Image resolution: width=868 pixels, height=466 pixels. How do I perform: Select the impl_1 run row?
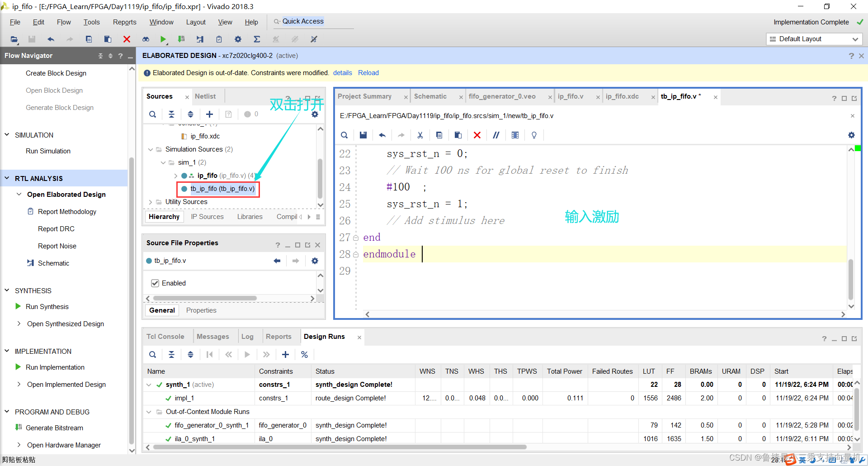[x=497, y=398]
